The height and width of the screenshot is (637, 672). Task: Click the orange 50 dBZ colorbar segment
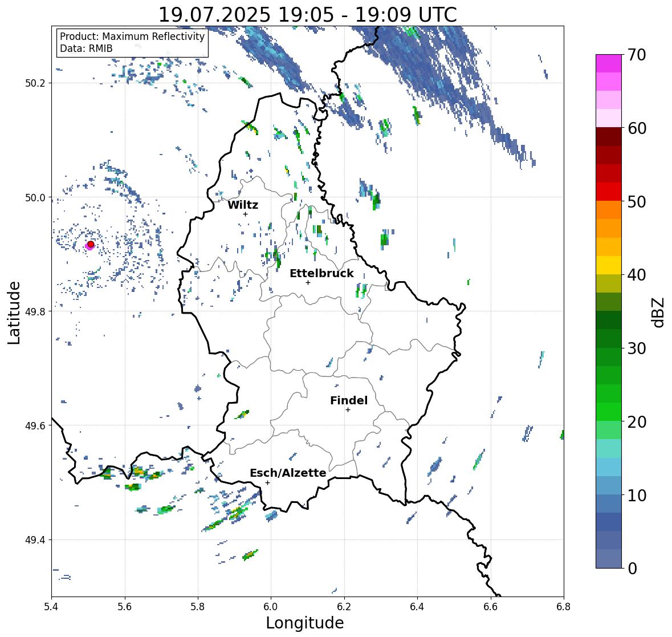coord(609,210)
